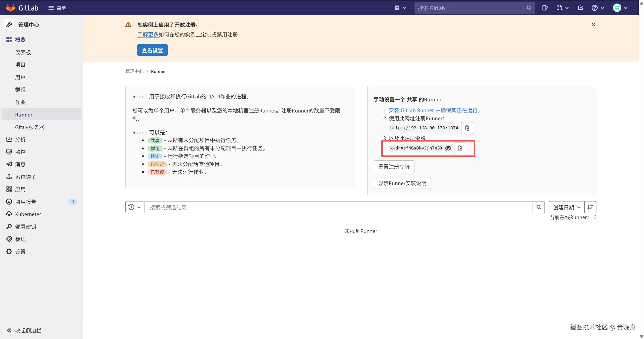This screenshot has height=339, width=644.
Task: Expand the recent searches history dropdown
Action: (135, 207)
